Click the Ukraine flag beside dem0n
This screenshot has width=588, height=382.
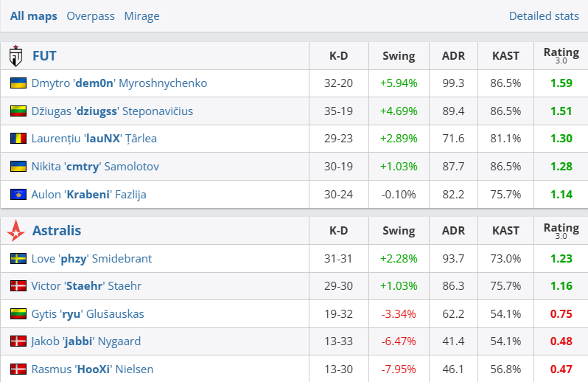coord(18,83)
